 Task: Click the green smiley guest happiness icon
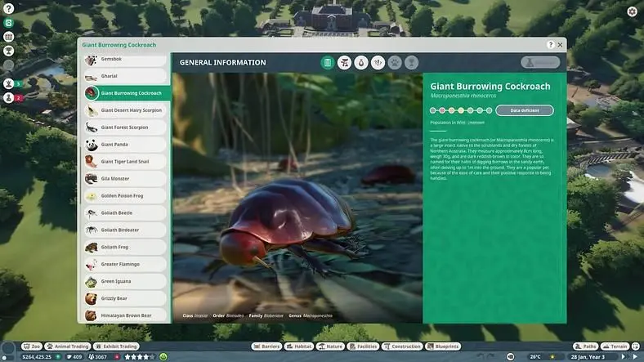[x=163, y=357]
